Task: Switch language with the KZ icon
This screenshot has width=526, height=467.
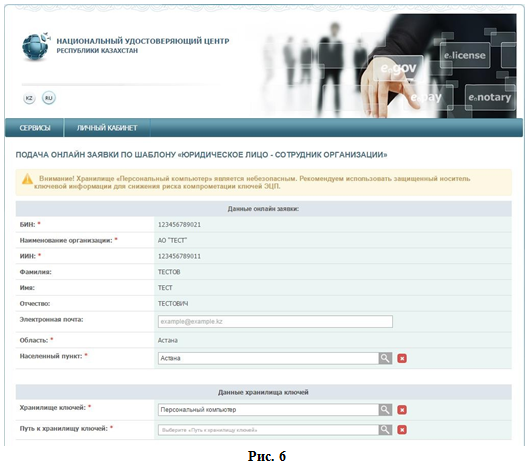Action: click(x=29, y=98)
